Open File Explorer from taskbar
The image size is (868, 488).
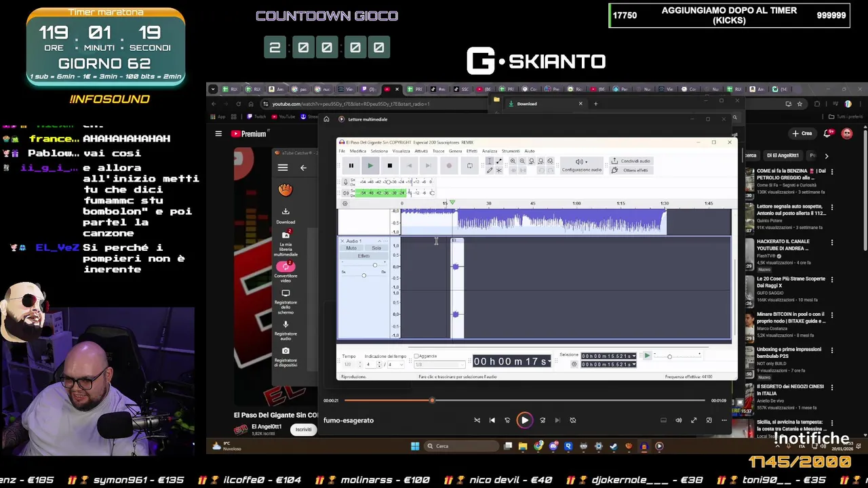pyautogui.click(x=523, y=446)
